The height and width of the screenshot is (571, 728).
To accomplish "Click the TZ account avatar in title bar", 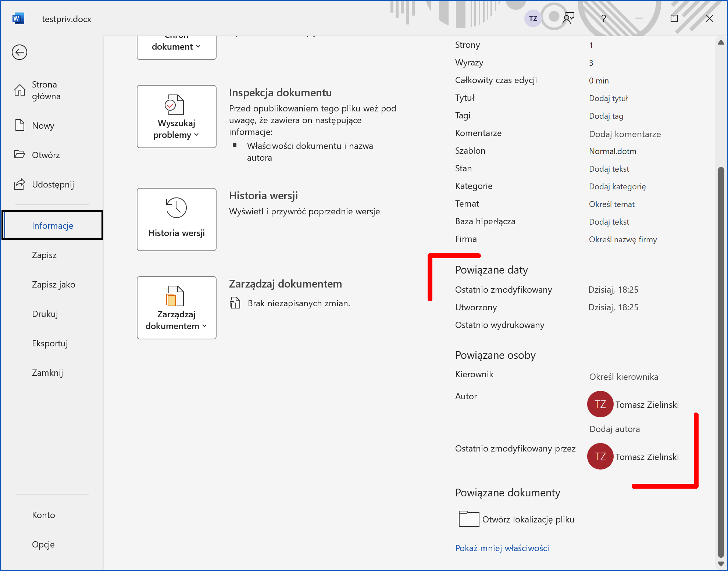I will pos(533,18).
